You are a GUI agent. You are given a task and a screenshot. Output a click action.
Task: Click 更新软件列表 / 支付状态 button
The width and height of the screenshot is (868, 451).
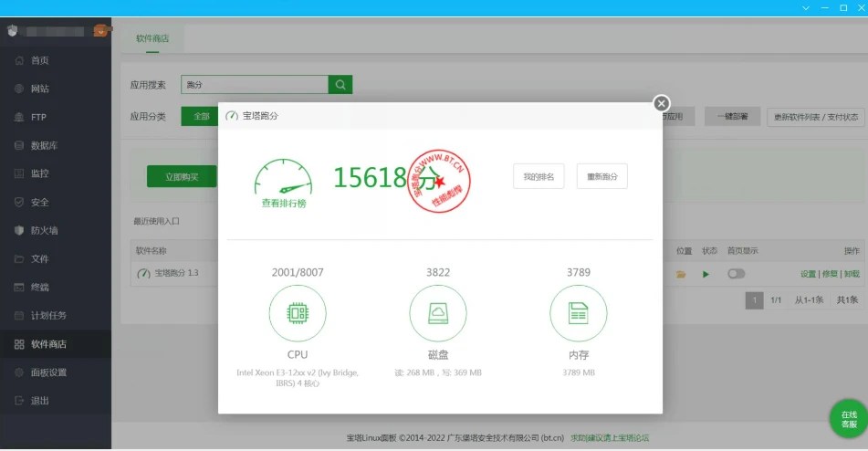(x=815, y=117)
